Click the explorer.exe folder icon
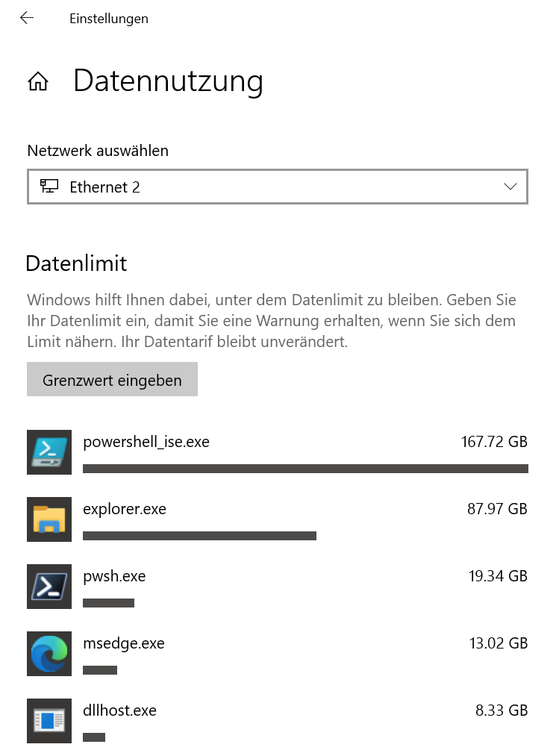The image size is (559, 756). click(x=49, y=519)
